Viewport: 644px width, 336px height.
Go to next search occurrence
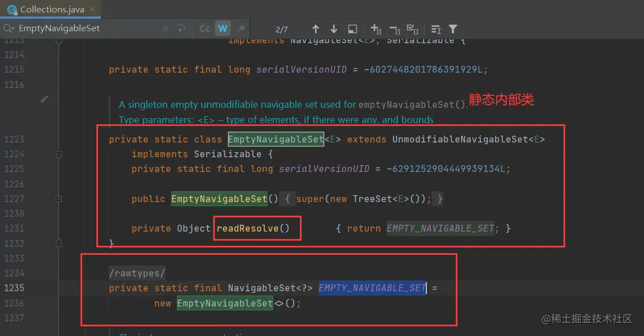334,29
